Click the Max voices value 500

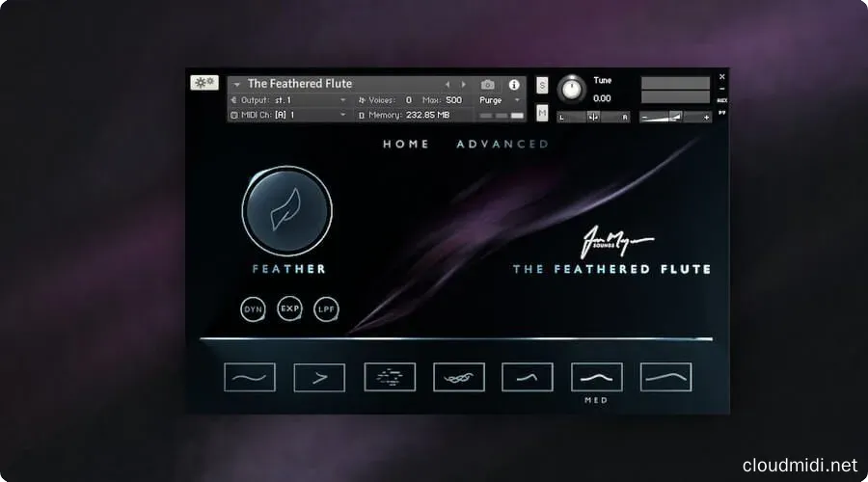point(454,100)
